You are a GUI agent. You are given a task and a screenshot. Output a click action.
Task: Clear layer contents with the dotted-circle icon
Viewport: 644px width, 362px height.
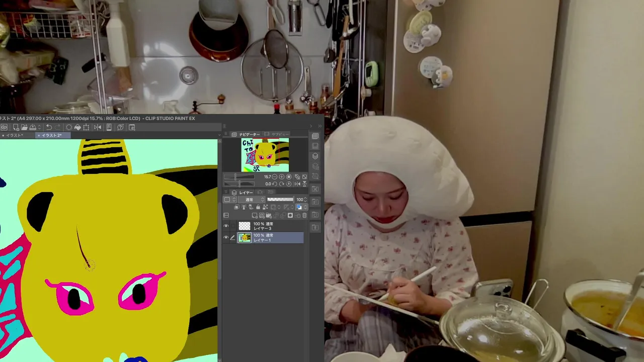(69, 127)
